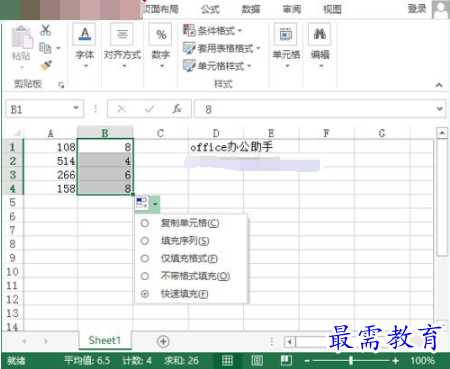Open the 对齐方式 alignment group icon
Screen dimensions: 450x369
[x=122, y=34]
